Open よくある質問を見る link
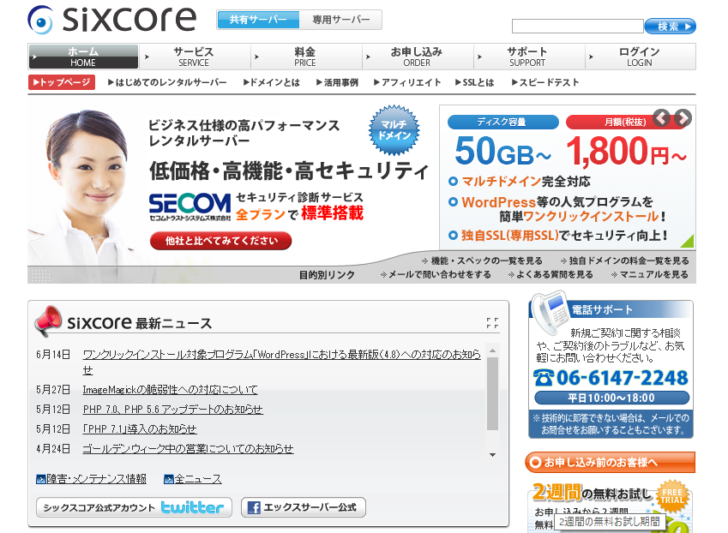Screen dimensions: 728x533 click(x=551, y=275)
